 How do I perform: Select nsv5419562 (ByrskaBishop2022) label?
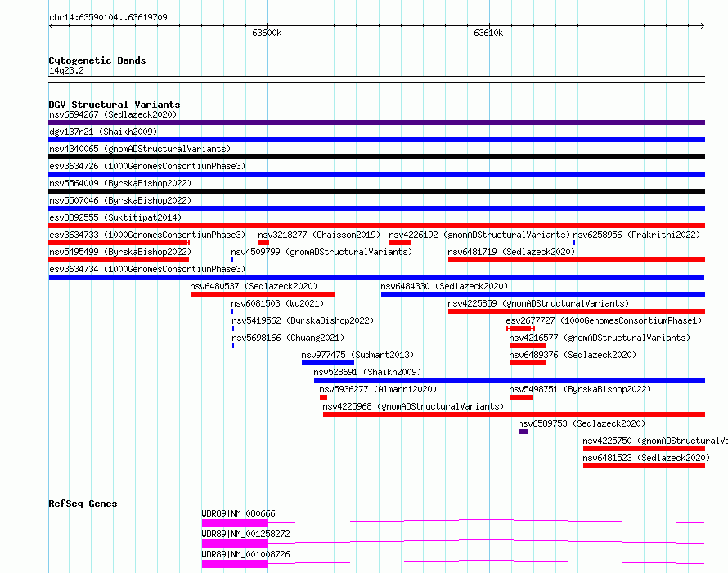click(303, 320)
